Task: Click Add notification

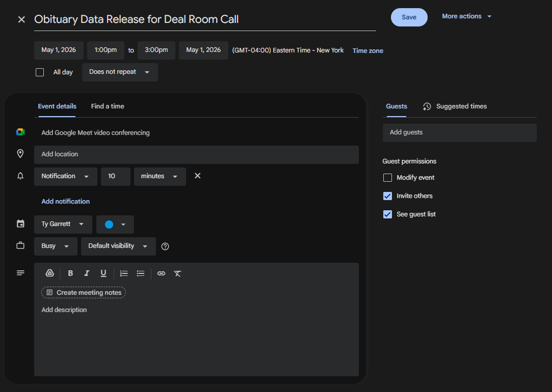Action: pos(65,201)
